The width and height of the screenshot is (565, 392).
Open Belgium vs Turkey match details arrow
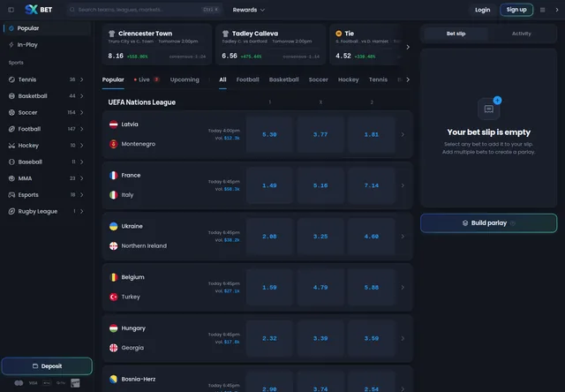pyautogui.click(x=403, y=288)
